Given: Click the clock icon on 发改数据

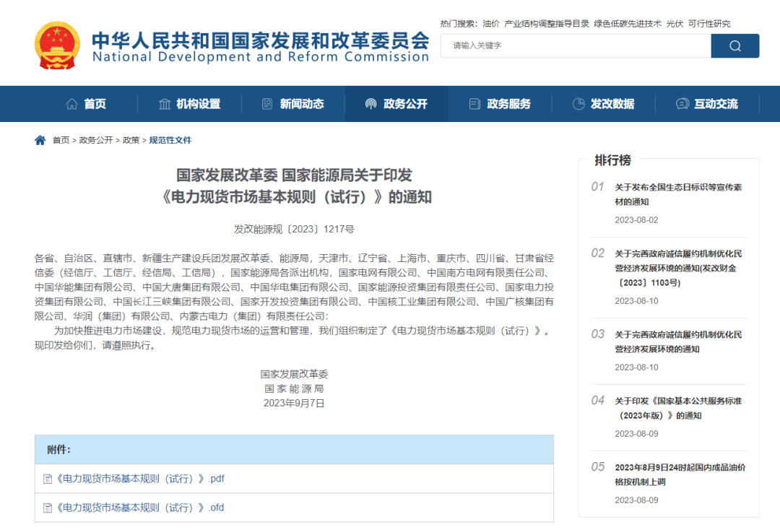Looking at the screenshot, I should pos(578,103).
